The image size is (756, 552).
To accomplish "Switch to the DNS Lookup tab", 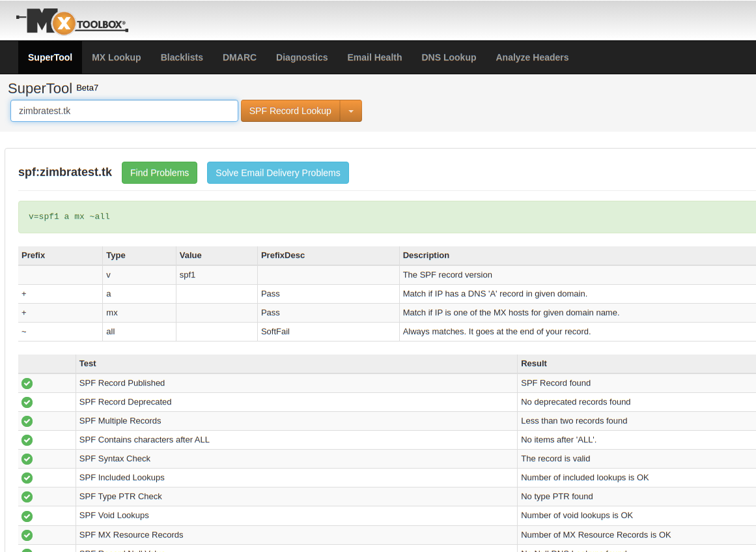I will [x=449, y=57].
